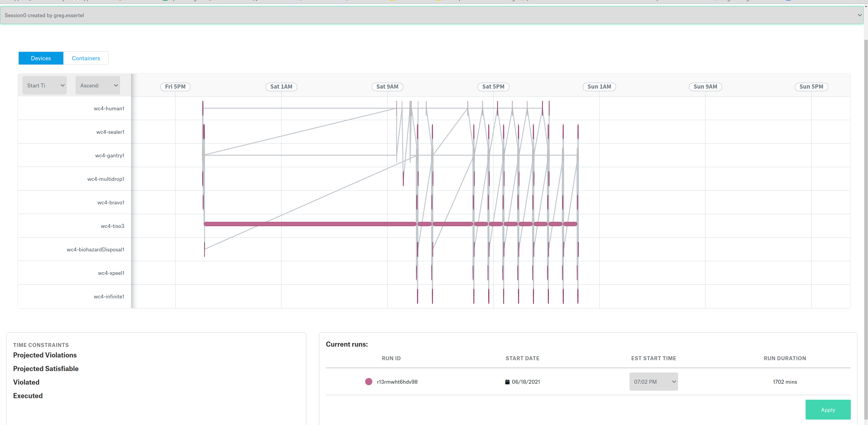Click the Fri 5PM timeline label
This screenshot has width=868, height=425.
coord(175,87)
